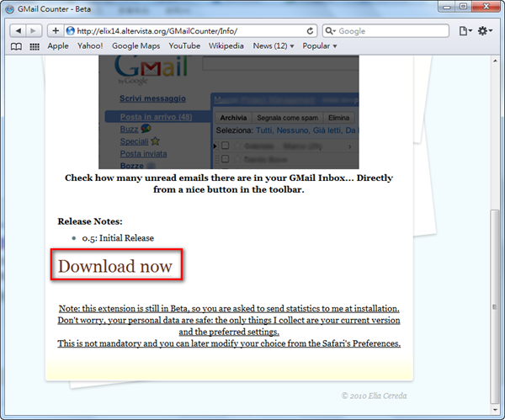Open the settings gear menu

pos(485,31)
